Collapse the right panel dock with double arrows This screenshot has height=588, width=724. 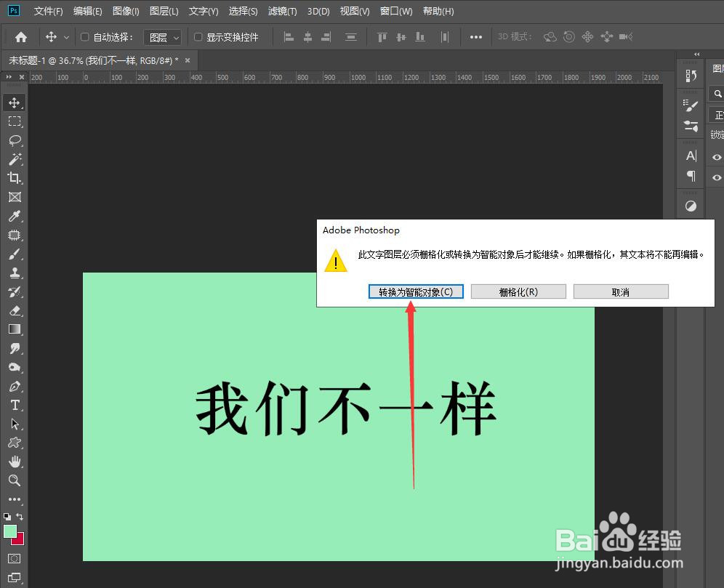click(696, 53)
